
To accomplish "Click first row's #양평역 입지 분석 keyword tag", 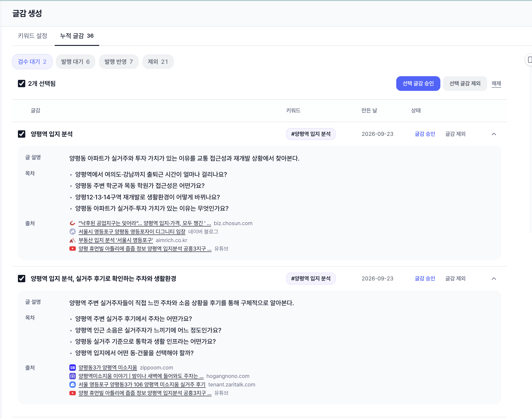I will 311,134.
